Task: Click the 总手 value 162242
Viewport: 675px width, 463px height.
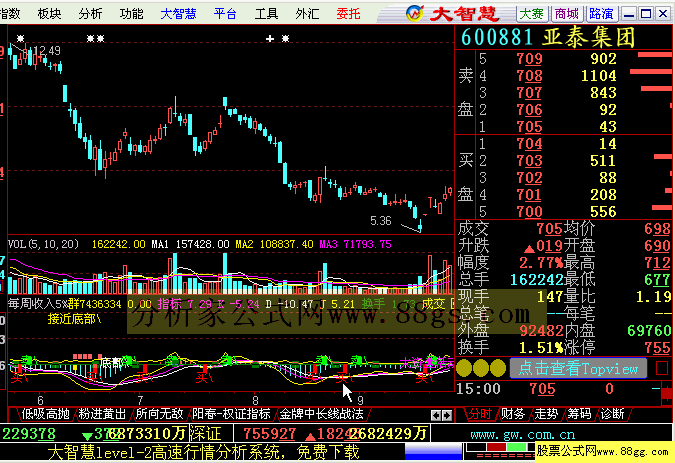Action: click(536, 280)
